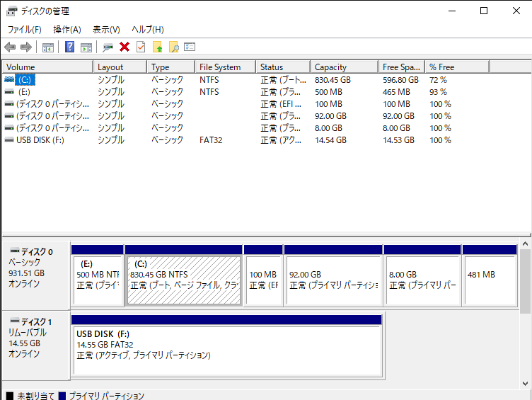Image resolution: width=532 pixels, height=400 pixels.
Task: Click the 14.54 GB capacity cell
Action: pyautogui.click(x=331, y=140)
